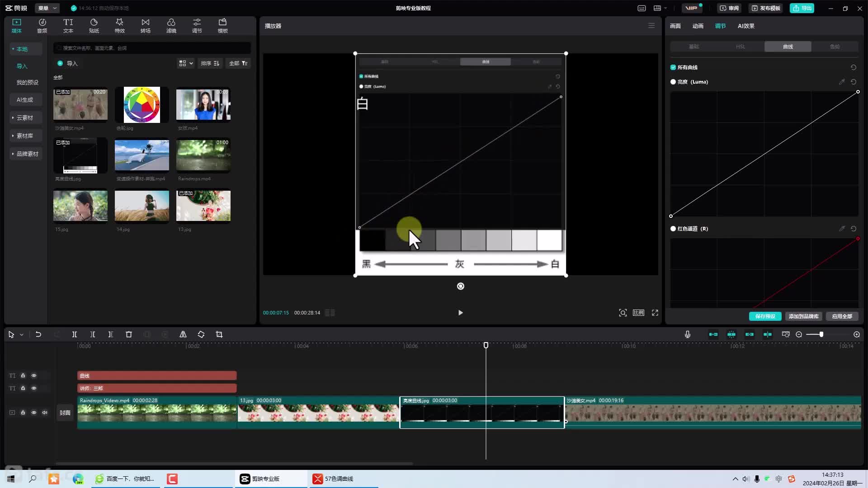Hide the 曲线 text track with eye icon
The height and width of the screenshot is (488, 868).
(x=34, y=375)
